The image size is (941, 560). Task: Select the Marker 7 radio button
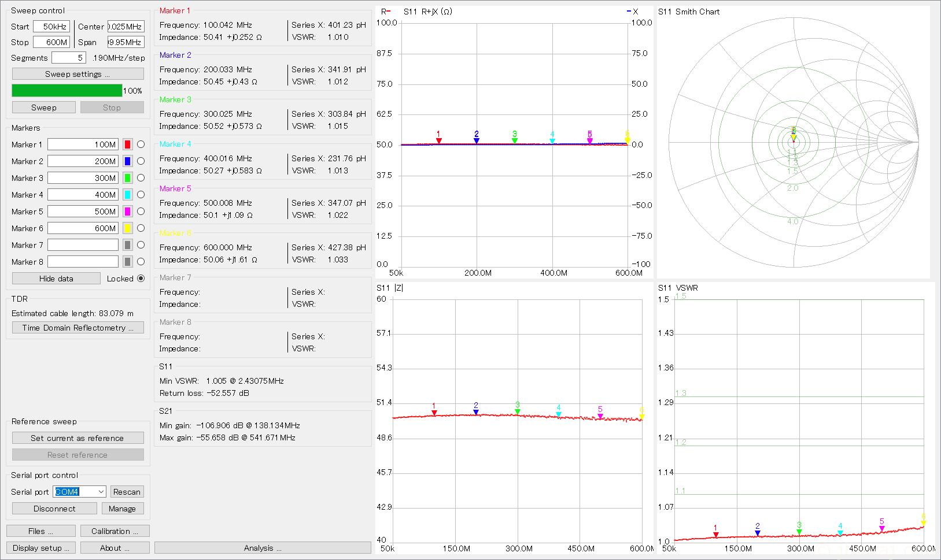pos(141,245)
